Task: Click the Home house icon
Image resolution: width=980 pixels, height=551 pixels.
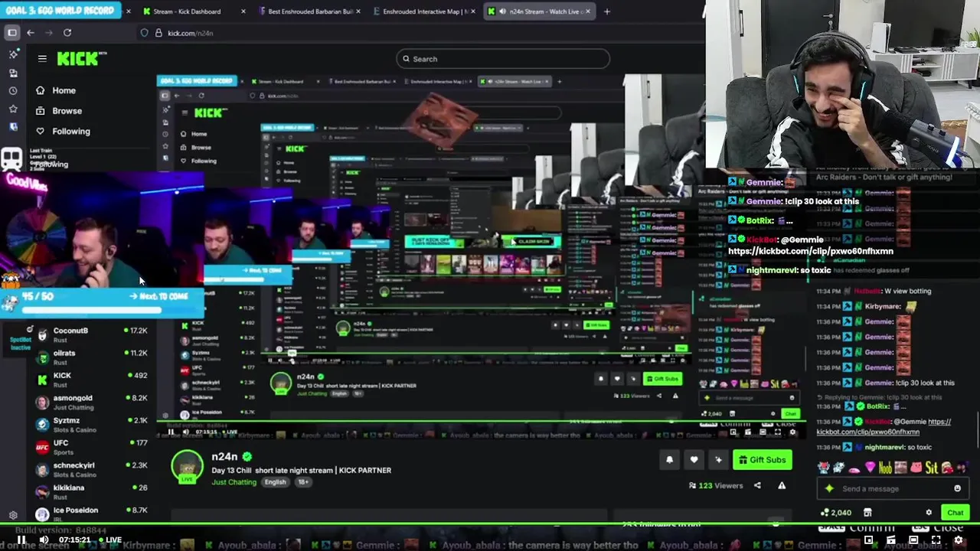Action: pyautogui.click(x=40, y=90)
